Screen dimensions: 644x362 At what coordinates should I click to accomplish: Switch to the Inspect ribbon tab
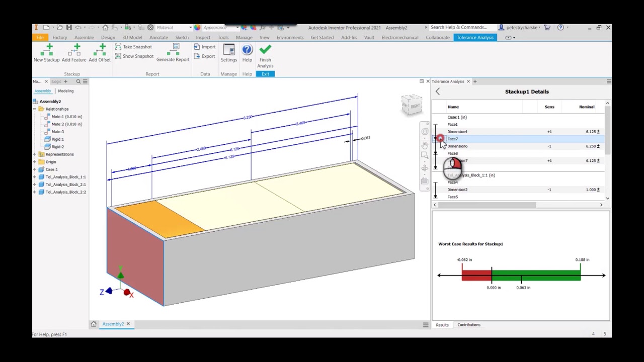203,38
